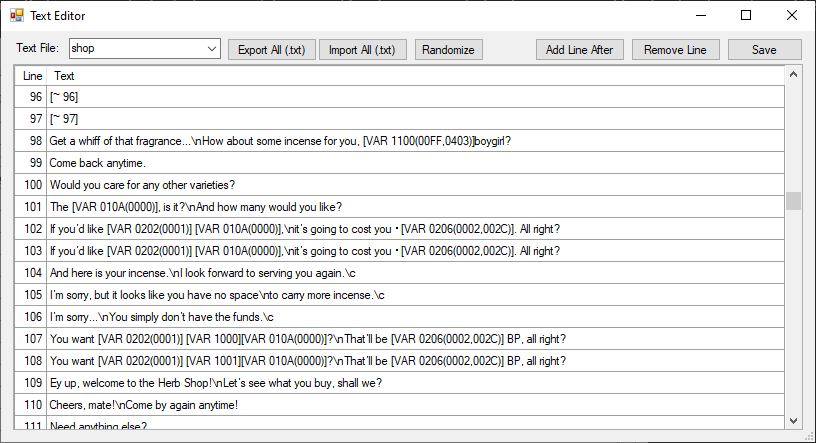Open the Text File dropdown showing shop
This screenshot has width=816, height=443.
(x=145, y=49)
